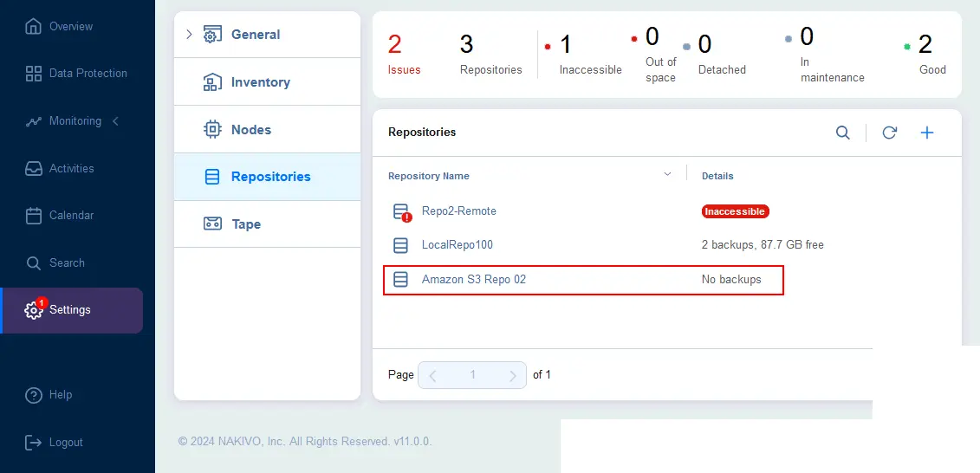Click the No backups details text
980x473 pixels.
(x=731, y=279)
